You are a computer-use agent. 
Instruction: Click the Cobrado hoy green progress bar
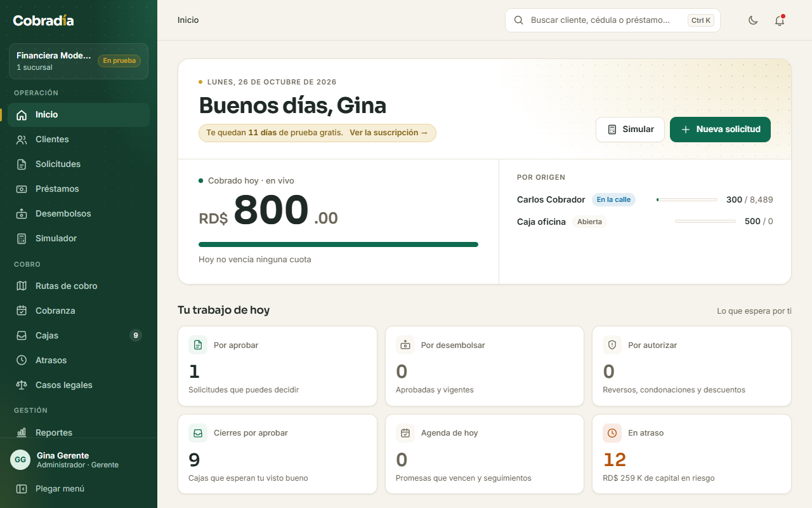[x=338, y=244]
